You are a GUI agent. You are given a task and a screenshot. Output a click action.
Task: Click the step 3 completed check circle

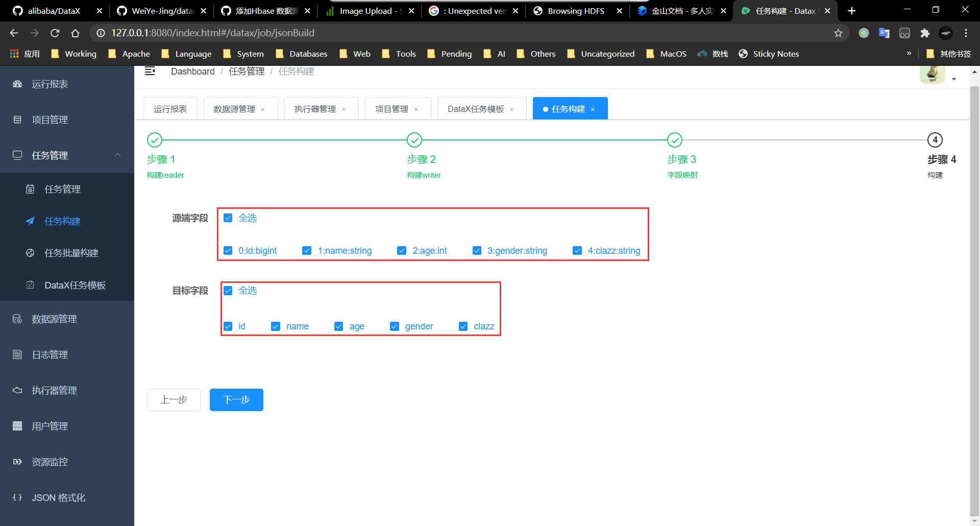675,140
